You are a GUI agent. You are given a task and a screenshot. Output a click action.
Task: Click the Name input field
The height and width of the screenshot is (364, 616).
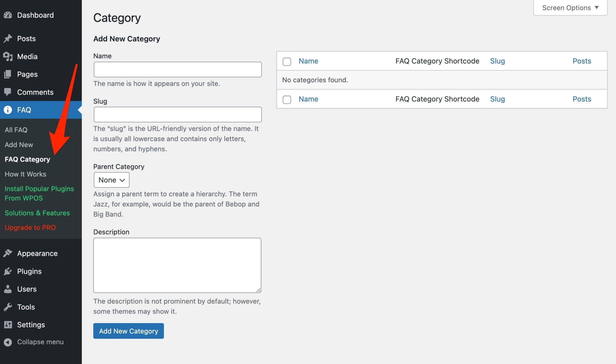point(177,69)
